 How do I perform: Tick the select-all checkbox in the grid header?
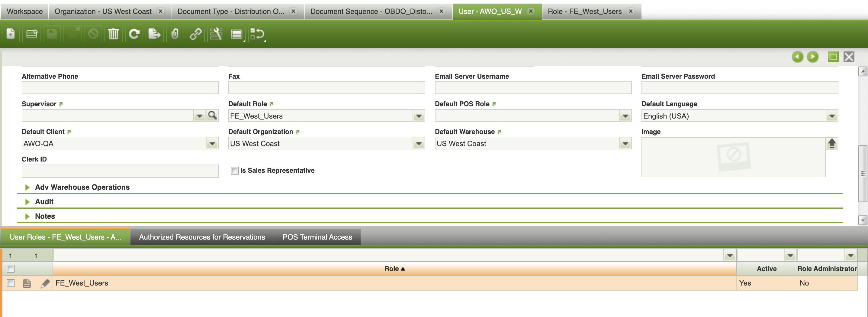(x=11, y=269)
